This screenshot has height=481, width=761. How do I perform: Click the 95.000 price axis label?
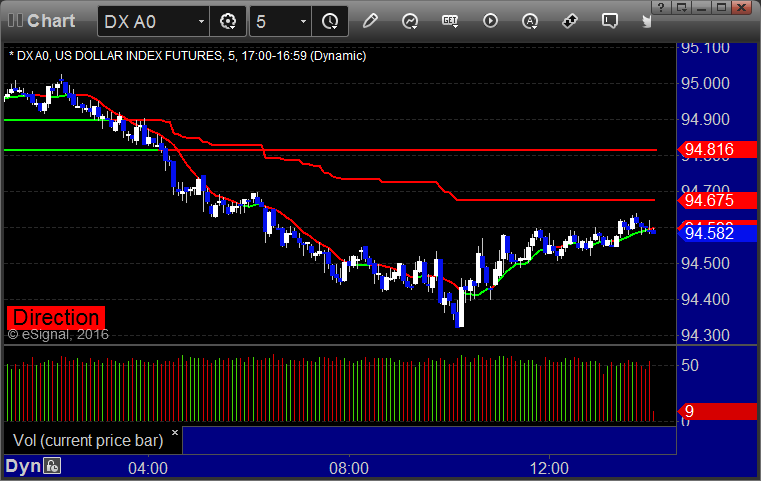point(705,83)
